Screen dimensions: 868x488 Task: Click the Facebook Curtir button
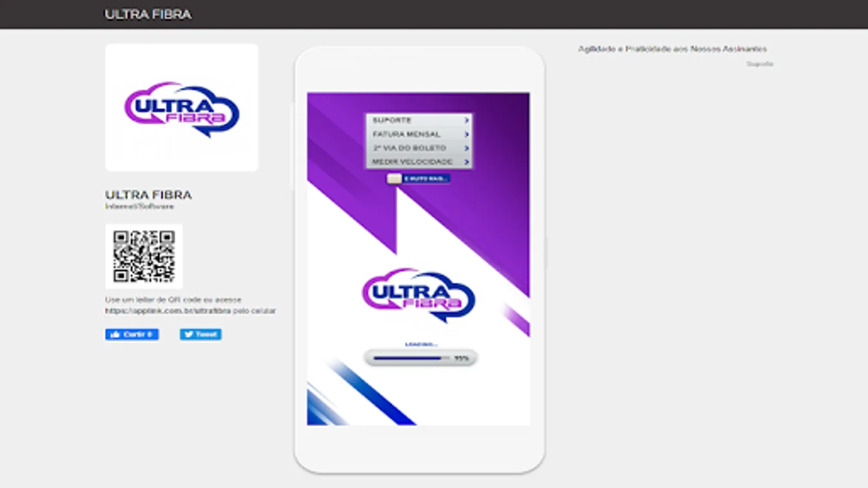(x=132, y=335)
